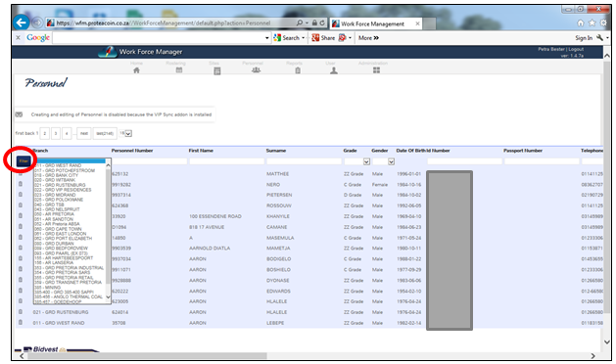This screenshot has width=616, height=364.
Task: Click the First Name filter field
Action: click(226, 161)
